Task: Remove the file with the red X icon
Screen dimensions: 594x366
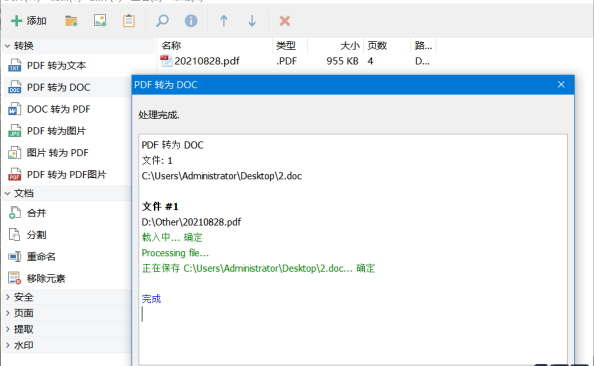Action: (x=284, y=21)
